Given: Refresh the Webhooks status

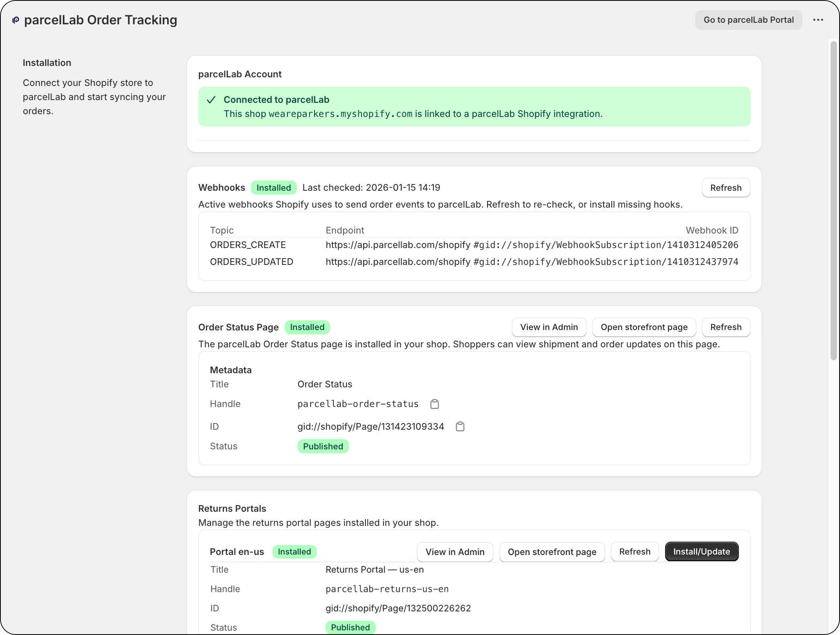Looking at the screenshot, I should pyautogui.click(x=726, y=188).
